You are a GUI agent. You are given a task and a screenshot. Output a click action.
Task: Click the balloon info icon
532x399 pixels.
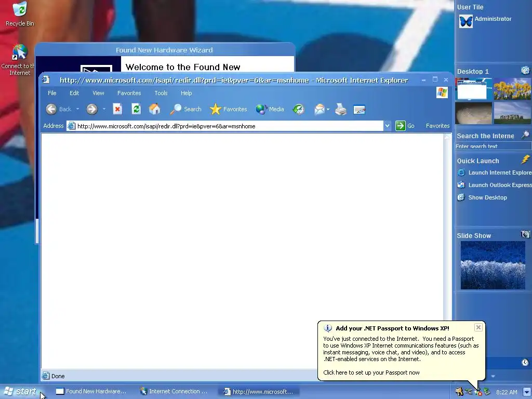click(x=327, y=328)
